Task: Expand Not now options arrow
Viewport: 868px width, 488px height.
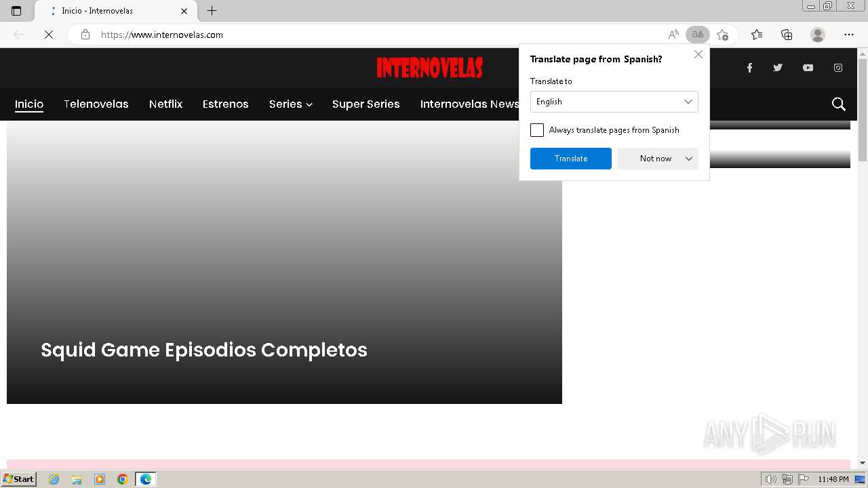Action: (x=689, y=159)
